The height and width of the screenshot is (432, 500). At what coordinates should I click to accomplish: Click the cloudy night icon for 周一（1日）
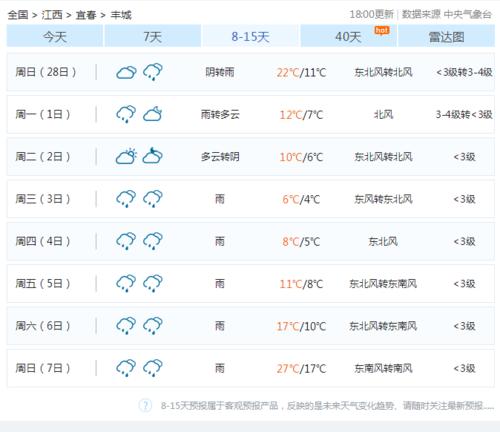tap(153, 114)
